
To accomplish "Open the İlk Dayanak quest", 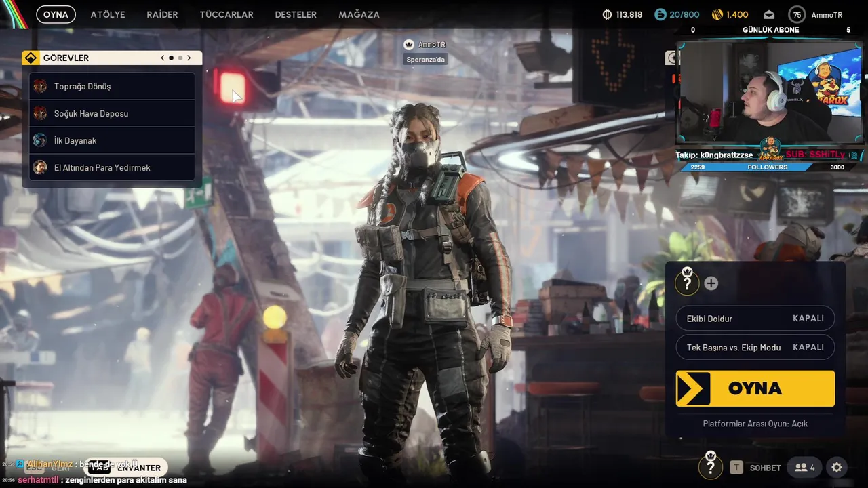I will pyautogui.click(x=113, y=140).
